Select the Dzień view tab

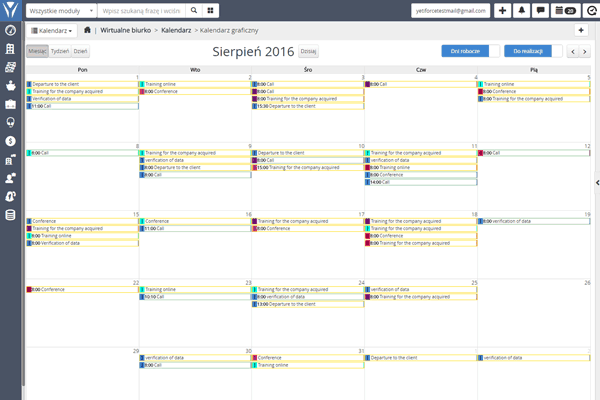pyautogui.click(x=80, y=50)
